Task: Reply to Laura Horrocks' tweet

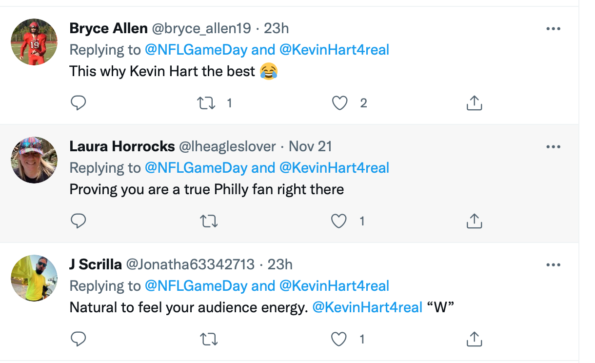Action: [79, 221]
